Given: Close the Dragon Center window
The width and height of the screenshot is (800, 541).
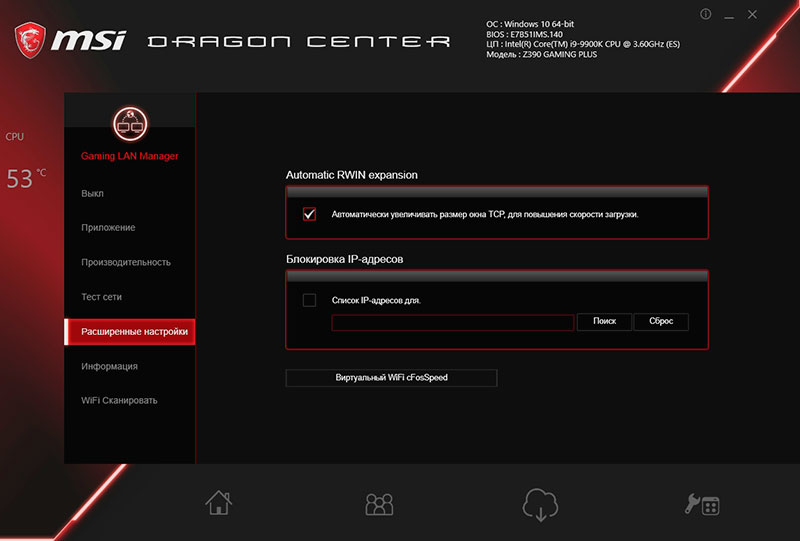Looking at the screenshot, I should [752, 15].
